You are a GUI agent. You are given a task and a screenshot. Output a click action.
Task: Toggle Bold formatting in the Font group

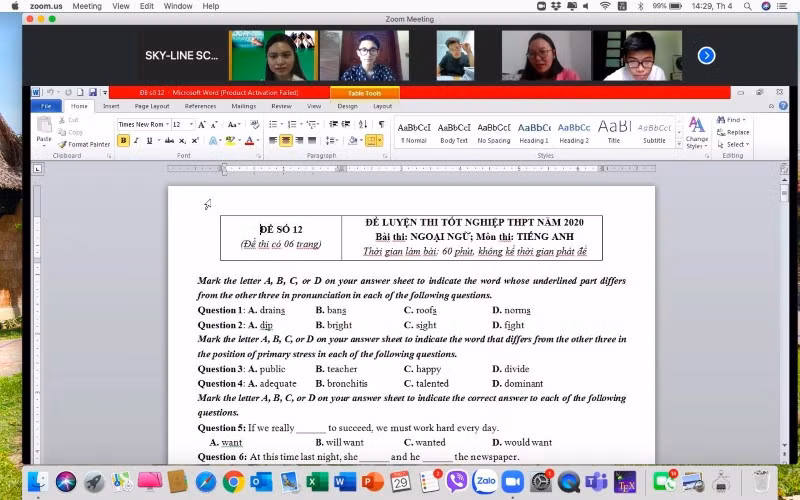tap(123, 141)
